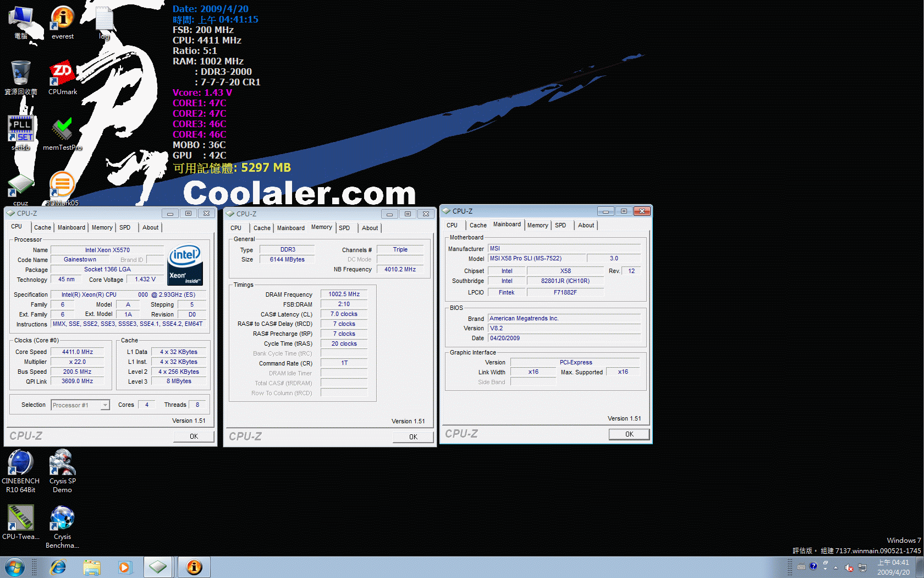Viewport: 924px width, 578px height.
Task: Open Windows Explorer from the taskbar
Action: [x=92, y=567]
